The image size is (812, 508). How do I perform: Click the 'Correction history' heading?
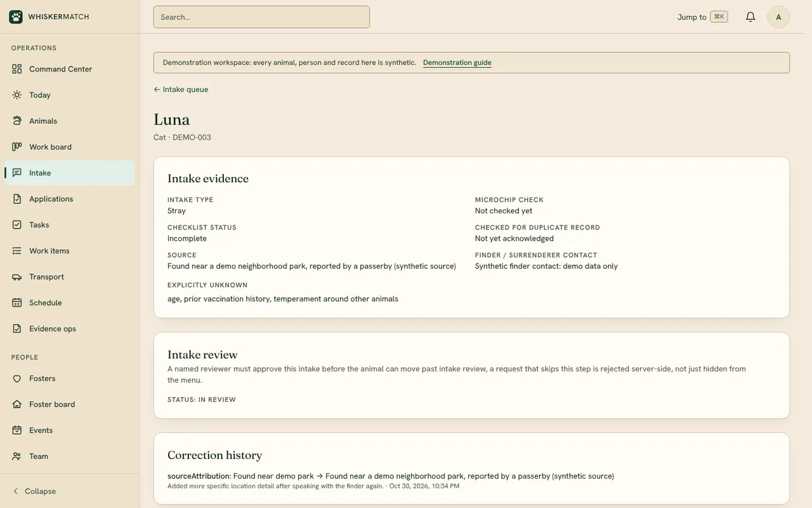(x=215, y=455)
